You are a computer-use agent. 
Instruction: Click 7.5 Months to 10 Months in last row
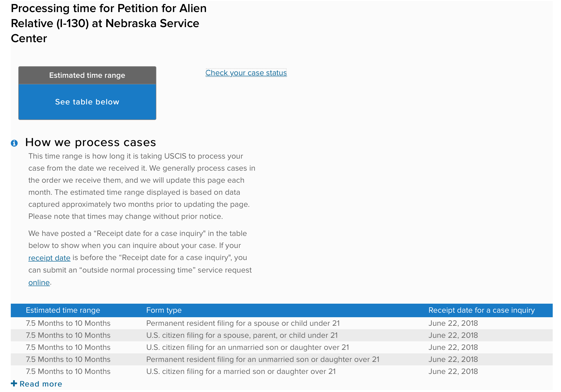pos(68,371)
